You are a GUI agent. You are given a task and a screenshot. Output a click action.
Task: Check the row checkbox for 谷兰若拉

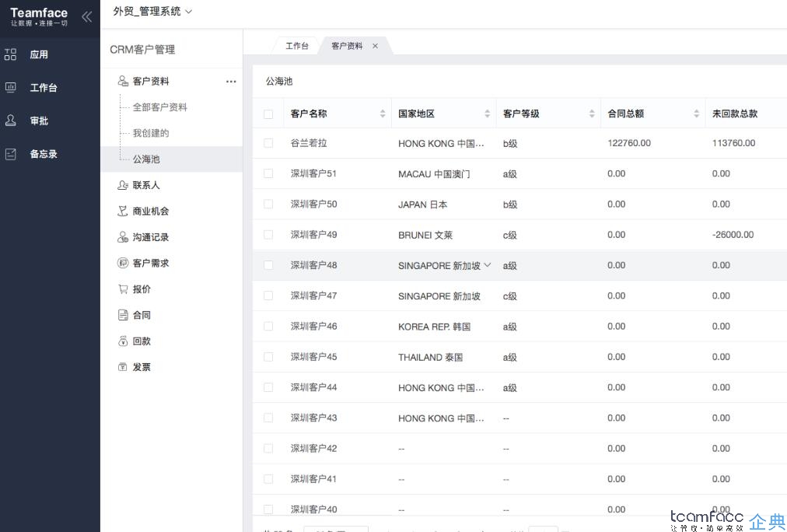coord(268,143)
